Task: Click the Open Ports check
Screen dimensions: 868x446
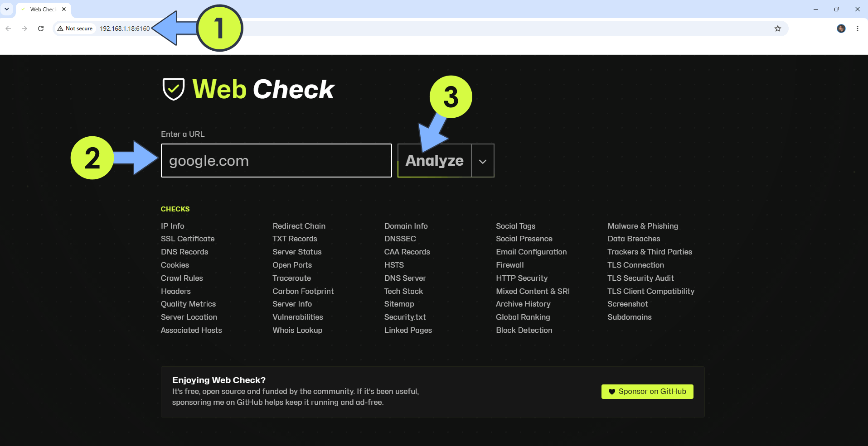Action: point(292,265)
